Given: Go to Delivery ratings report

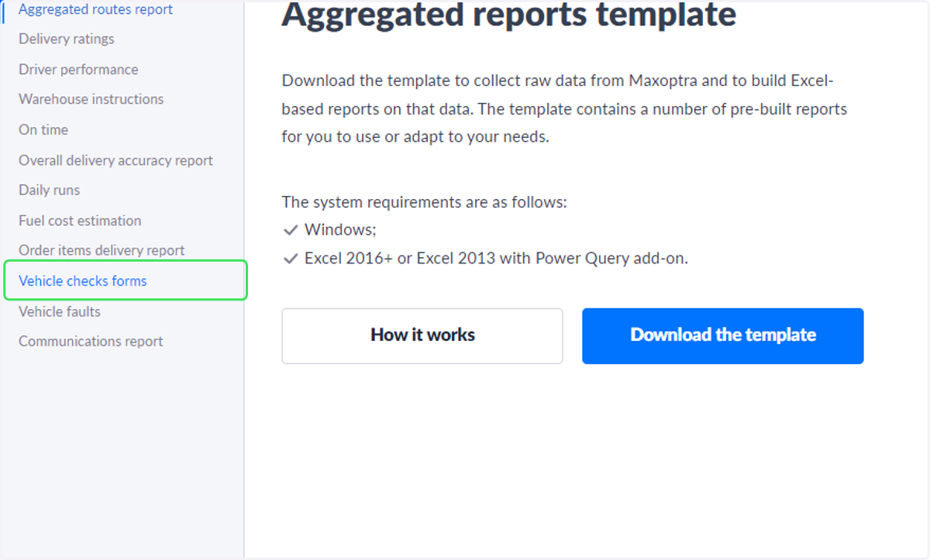Looking at the screenshot, I should 67,39.
